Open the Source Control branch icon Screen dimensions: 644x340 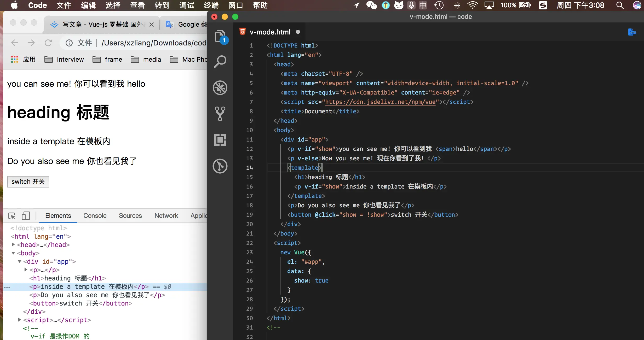pos(220,114)
